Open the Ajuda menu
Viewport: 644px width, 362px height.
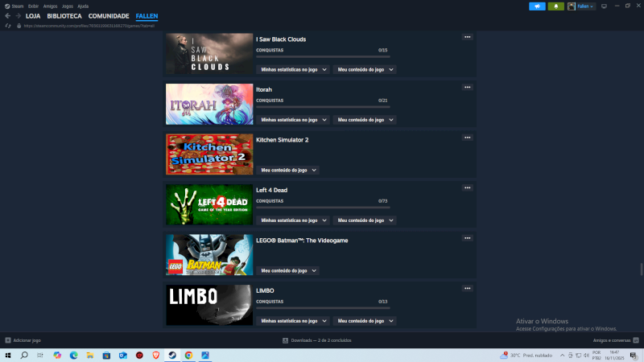click(x=83, y=6)
